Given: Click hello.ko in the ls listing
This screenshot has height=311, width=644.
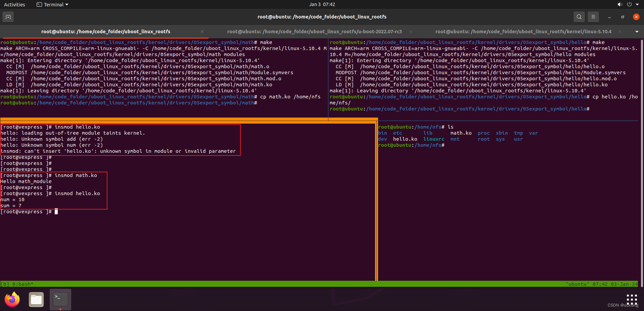Looking at the screenshot, I should coord(405,139).
